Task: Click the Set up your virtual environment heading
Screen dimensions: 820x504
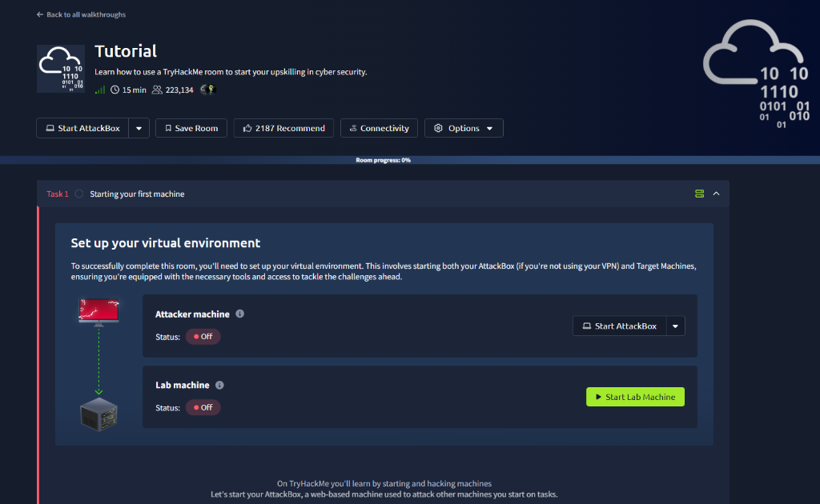Action: coord(166,243)
